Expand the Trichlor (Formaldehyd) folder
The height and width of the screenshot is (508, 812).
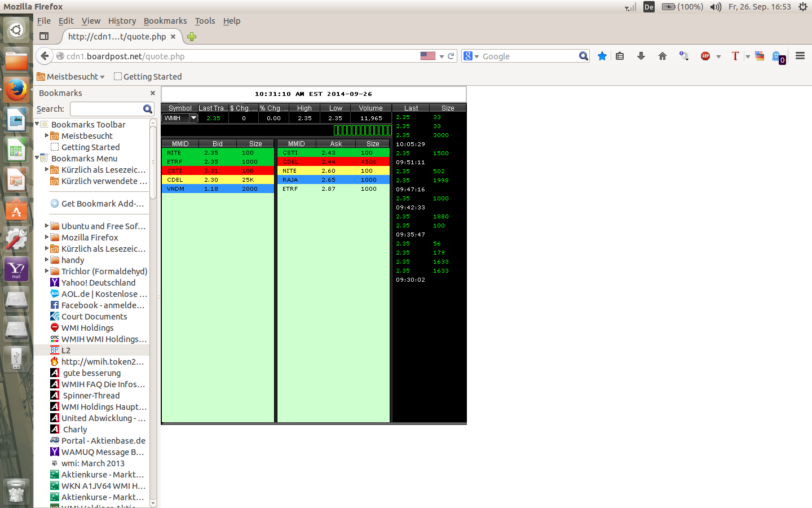(47, 271)
